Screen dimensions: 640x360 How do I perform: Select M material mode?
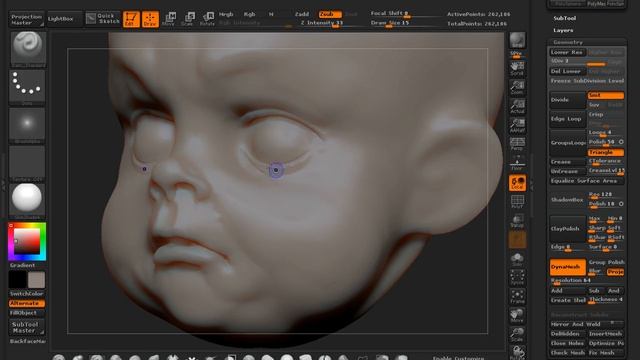271,14
